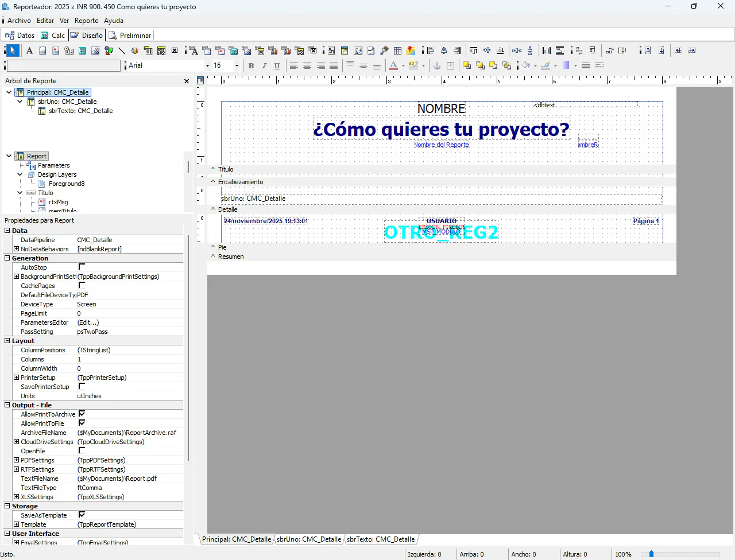Screen dimensions: 735x560
Task: Enable the AutoStop checkbox
Action: coord(82,267)
